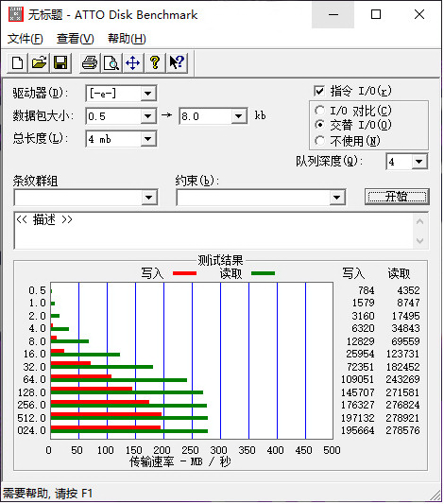Click the four-arrow move icon
Image resolution: width=444 pixels, height=504 pixels.
[x=133, y=62]
